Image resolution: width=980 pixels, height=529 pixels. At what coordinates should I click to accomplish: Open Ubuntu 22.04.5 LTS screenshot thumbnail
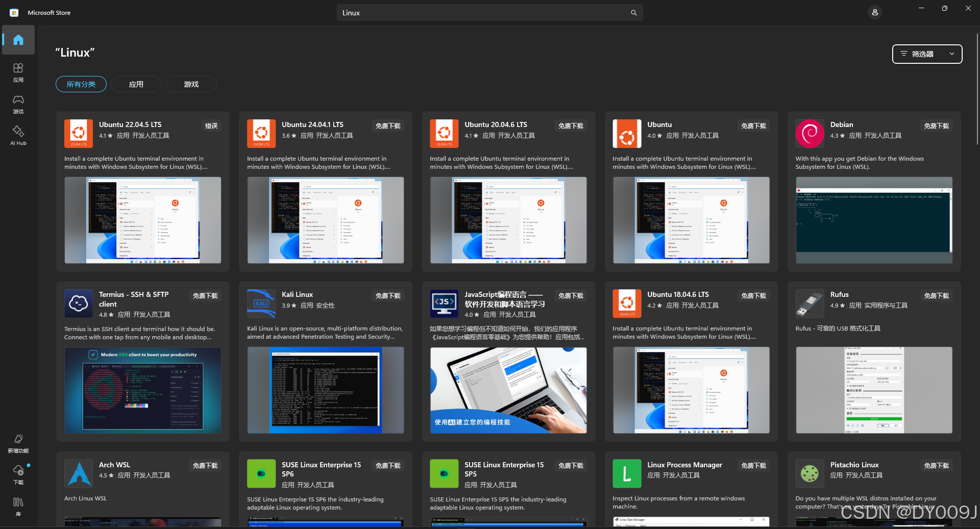point(143,220)
